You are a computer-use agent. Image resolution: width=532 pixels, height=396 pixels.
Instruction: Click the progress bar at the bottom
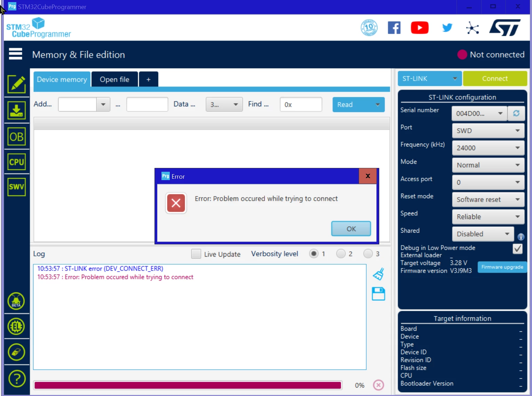tap(188, 385)
